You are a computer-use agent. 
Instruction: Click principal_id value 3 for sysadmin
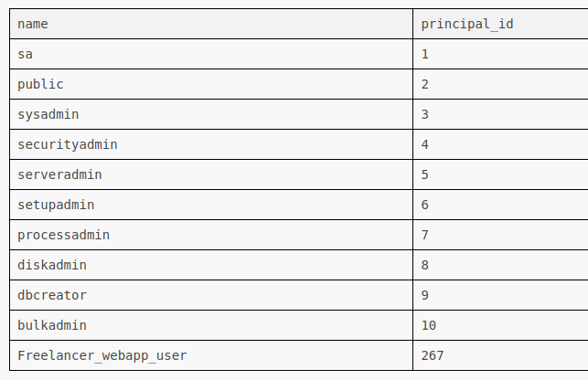tap(425, 114)
